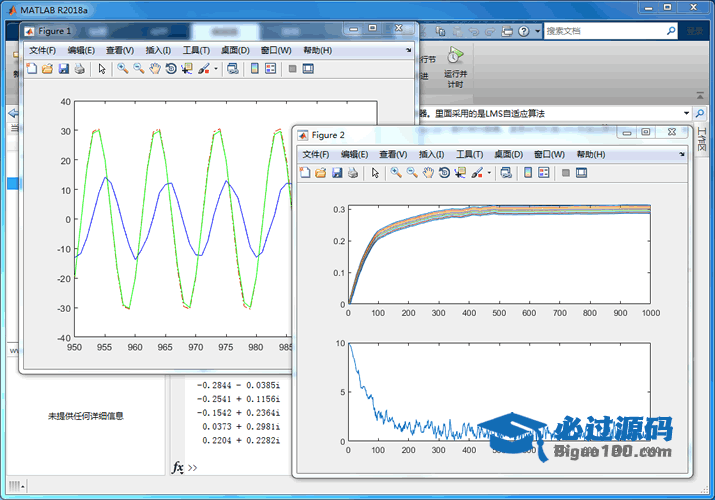Click the 登录 sign-in button
715x500 pixels.
pos(693,31)
